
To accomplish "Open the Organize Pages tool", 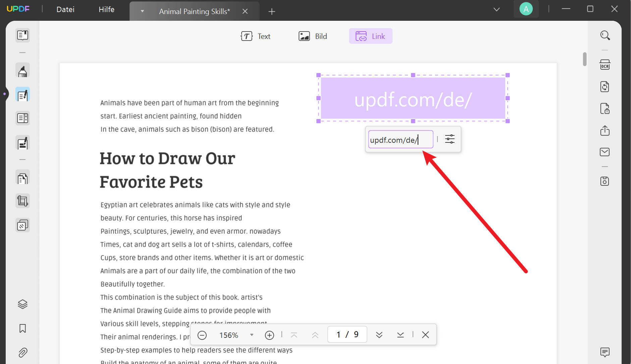I will (22, 177).
